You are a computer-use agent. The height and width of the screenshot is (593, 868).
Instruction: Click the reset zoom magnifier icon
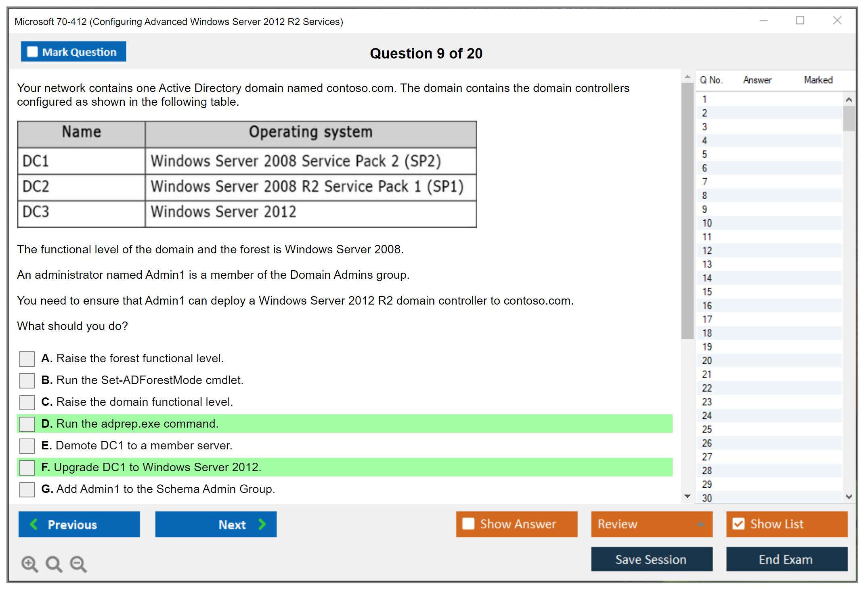[54, 564]
